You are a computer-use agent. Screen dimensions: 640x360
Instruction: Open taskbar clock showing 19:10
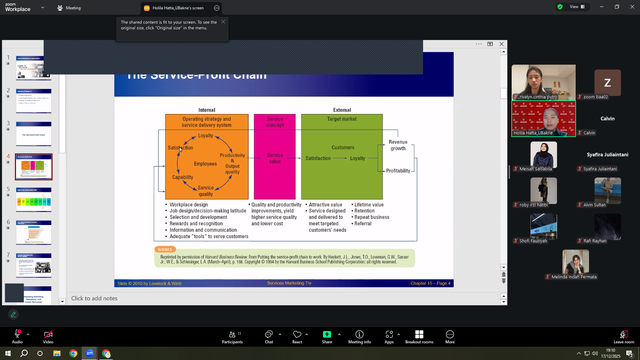click(611, 353)
